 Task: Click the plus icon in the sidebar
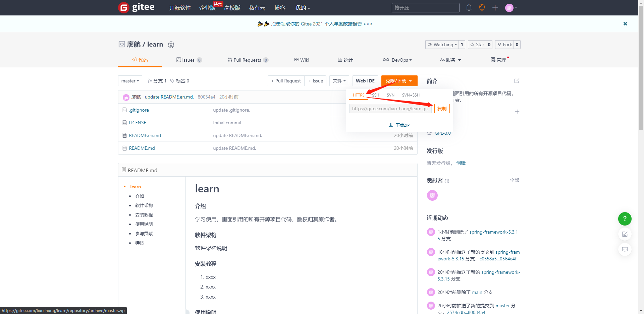coord(517,112)
